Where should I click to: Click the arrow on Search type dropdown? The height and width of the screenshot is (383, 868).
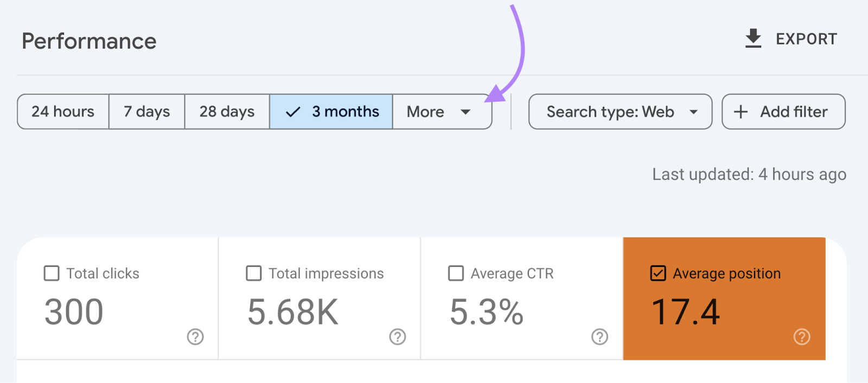coord(693,112)
